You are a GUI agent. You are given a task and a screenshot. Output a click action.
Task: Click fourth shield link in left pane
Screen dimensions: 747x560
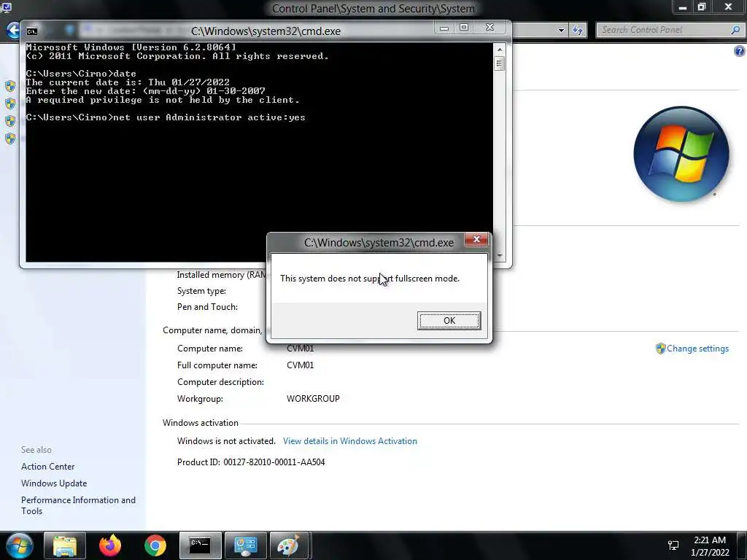coord(10,139)
